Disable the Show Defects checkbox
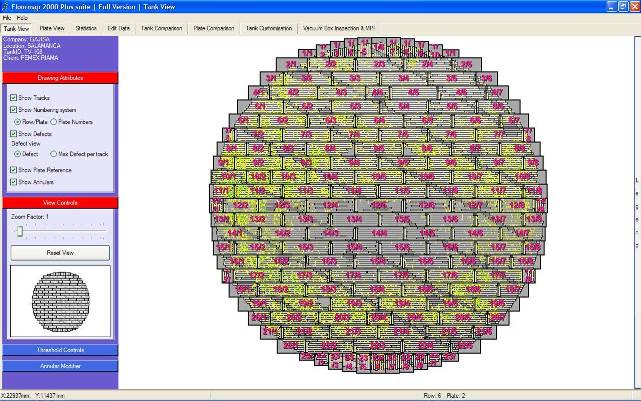 tap(13, 133)
